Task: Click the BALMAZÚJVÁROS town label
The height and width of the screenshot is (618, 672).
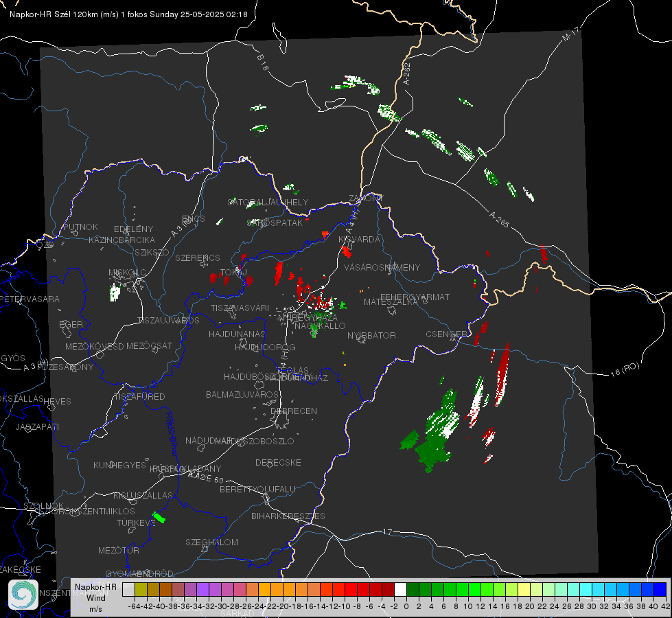Action: click(242, 394)
